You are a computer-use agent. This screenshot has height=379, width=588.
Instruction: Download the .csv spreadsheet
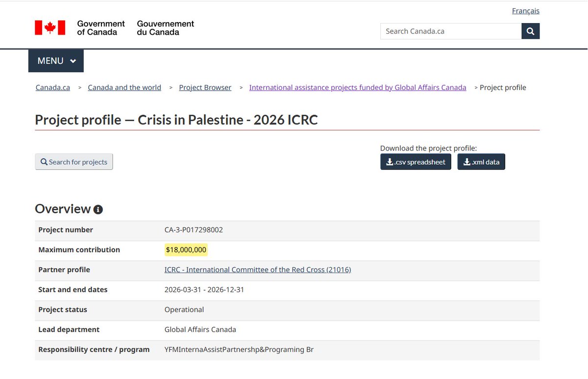pos(416,162)
